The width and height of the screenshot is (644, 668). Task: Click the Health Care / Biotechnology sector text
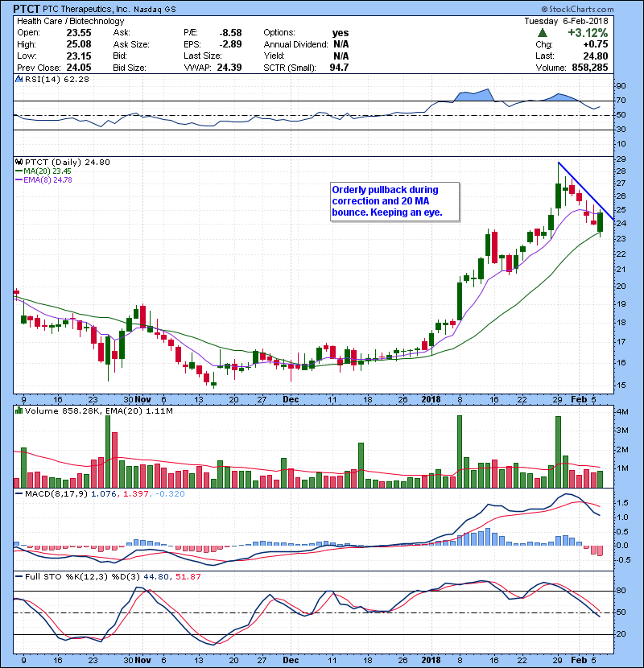pos(71,21)
